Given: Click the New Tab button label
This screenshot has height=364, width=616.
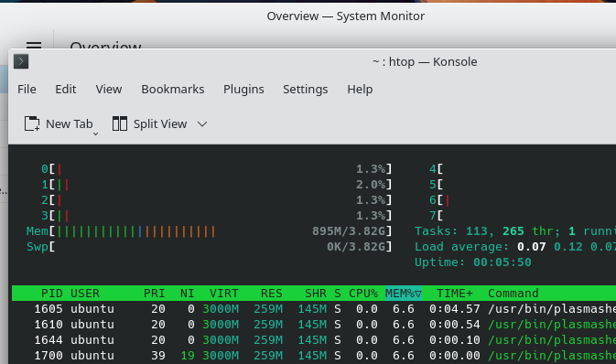Looking at the screenshot, I should click(x=70, y=123).
